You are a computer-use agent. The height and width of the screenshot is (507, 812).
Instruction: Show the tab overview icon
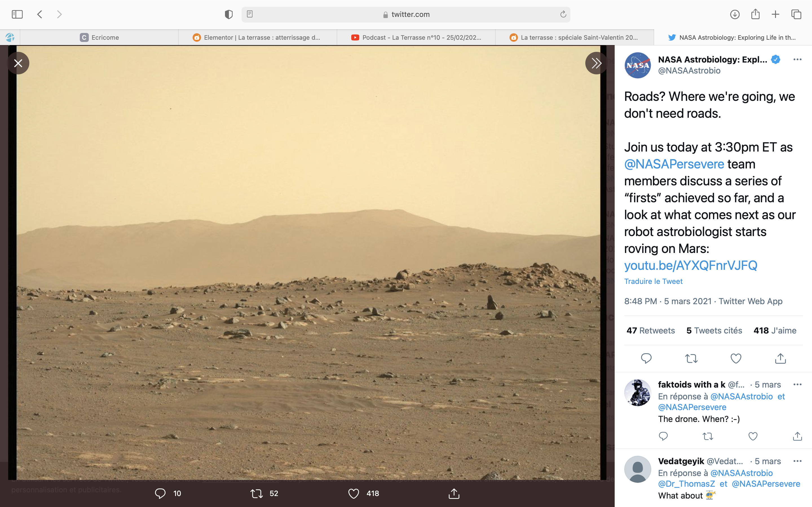(x=796, y=14)
